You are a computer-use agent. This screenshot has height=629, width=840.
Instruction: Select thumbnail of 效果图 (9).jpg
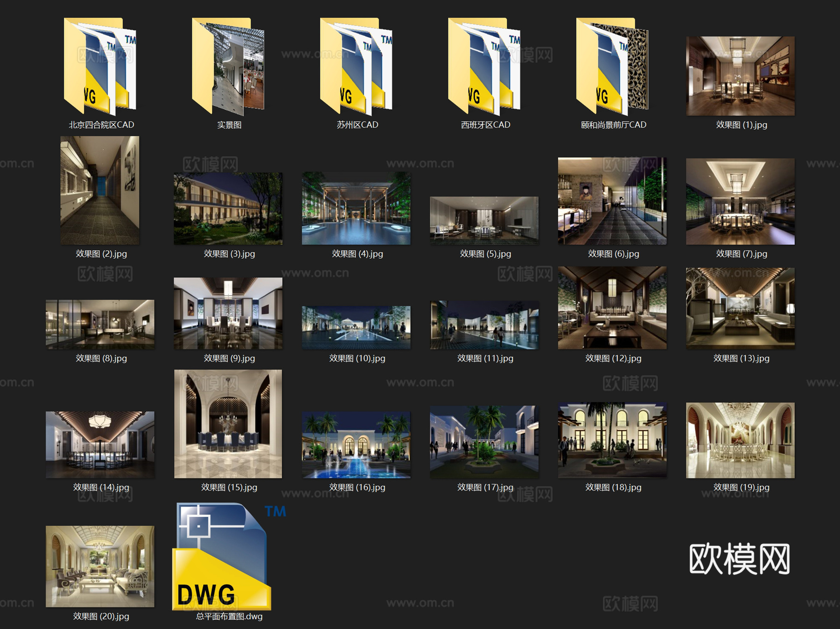pos(228,313)
